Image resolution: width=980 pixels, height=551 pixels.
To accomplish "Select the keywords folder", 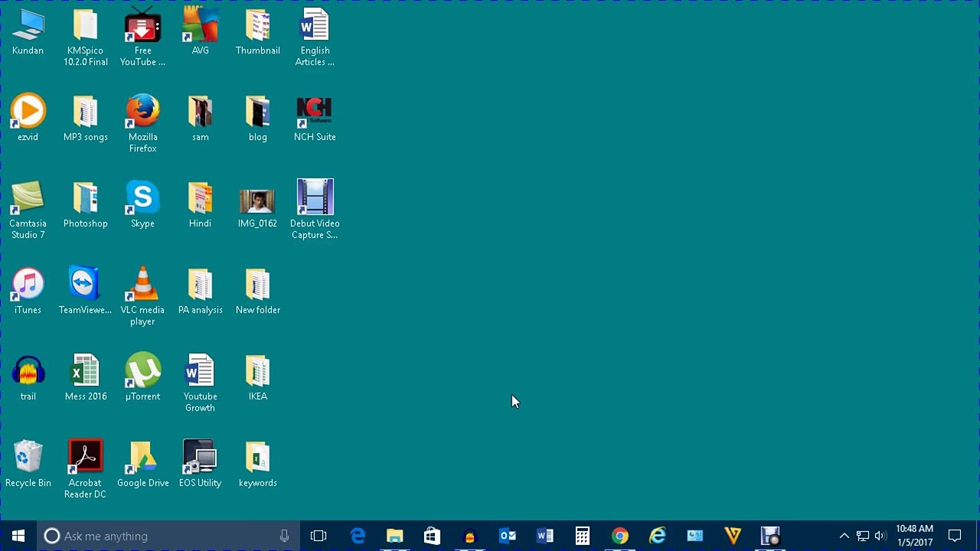I will coord(258,465).
